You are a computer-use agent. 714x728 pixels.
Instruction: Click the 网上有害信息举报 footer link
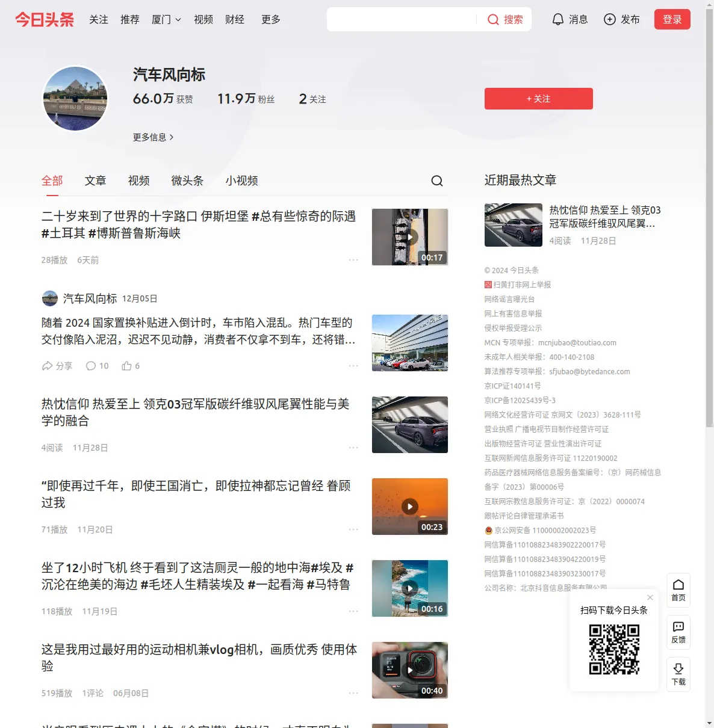pos(513,313)
